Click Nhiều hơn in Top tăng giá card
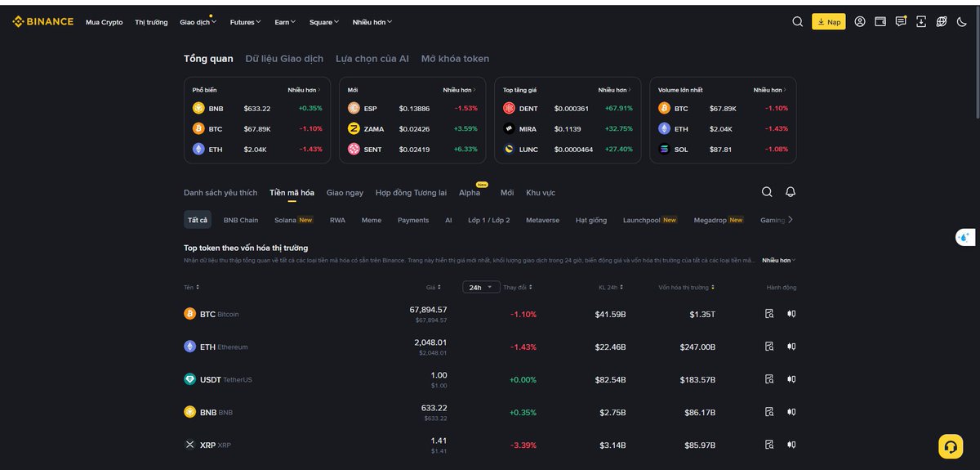 [x=614, y=90]
